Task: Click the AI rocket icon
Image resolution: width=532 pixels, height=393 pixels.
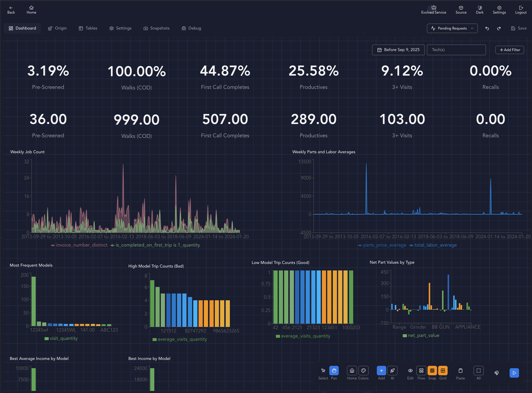Action: (x=392, y=371)
